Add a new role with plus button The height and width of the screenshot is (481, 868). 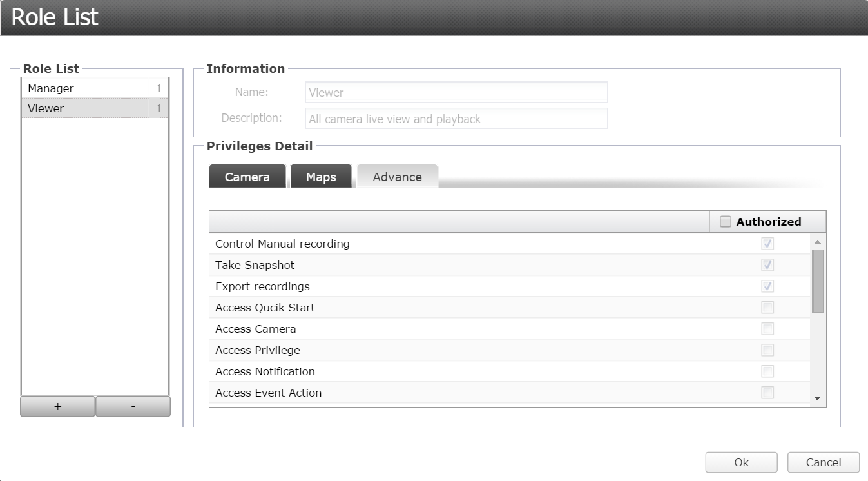(x=57, y=406)
